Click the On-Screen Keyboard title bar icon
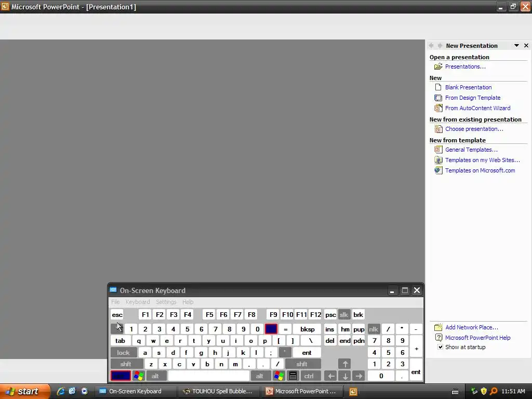This screenshot has height=399, width=532. [x=113, y=290]
